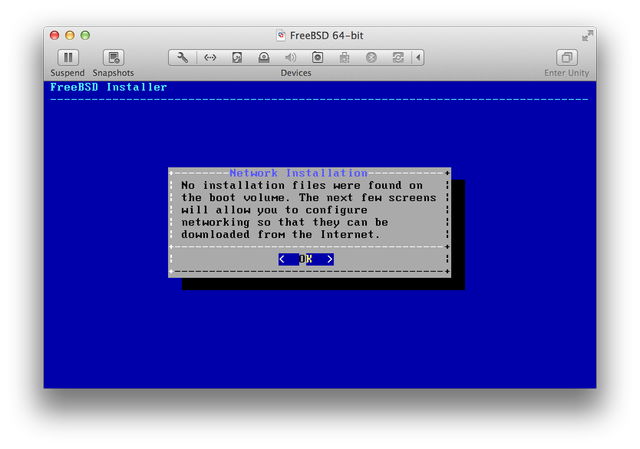The image size is (640, 449).
Task: Toggle the sound card device icon
Action: click(x=291, y=58)
